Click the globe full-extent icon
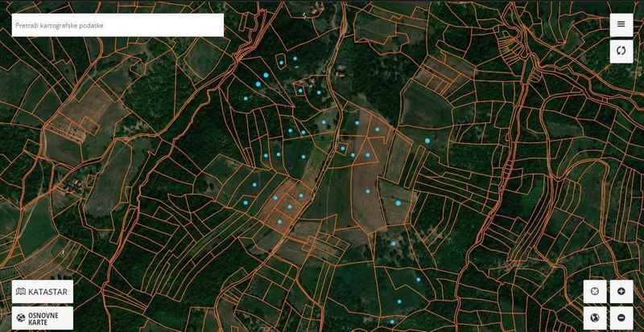Image resolution: width=644 pixels, height=332 pixels. pos(594,317)
